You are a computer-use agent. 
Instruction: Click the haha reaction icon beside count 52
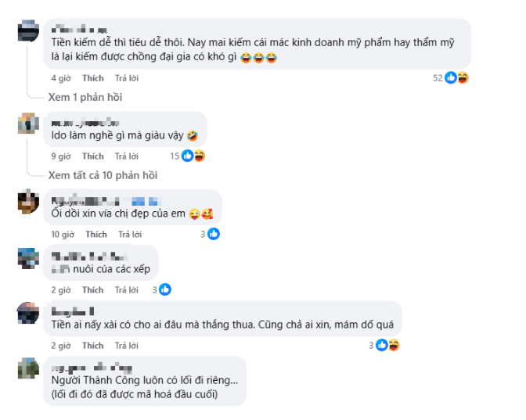463,77
